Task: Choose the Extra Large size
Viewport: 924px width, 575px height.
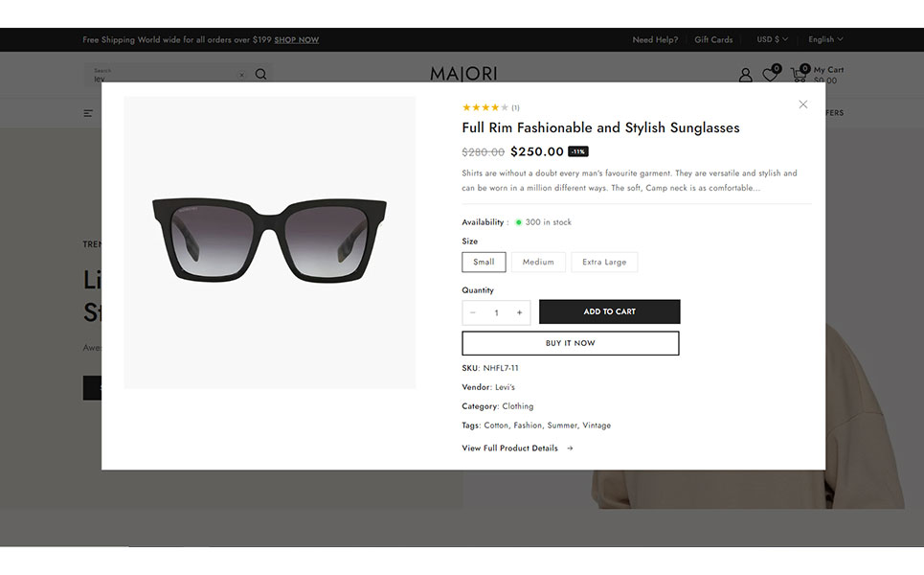Action: click(604, 262)
